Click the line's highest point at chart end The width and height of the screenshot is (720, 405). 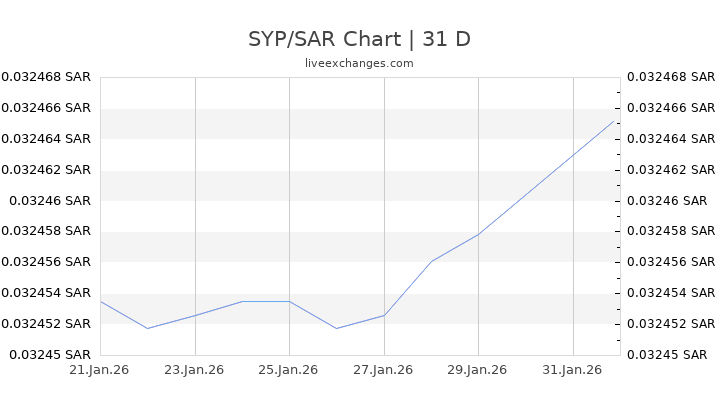[x=614, y=121]
